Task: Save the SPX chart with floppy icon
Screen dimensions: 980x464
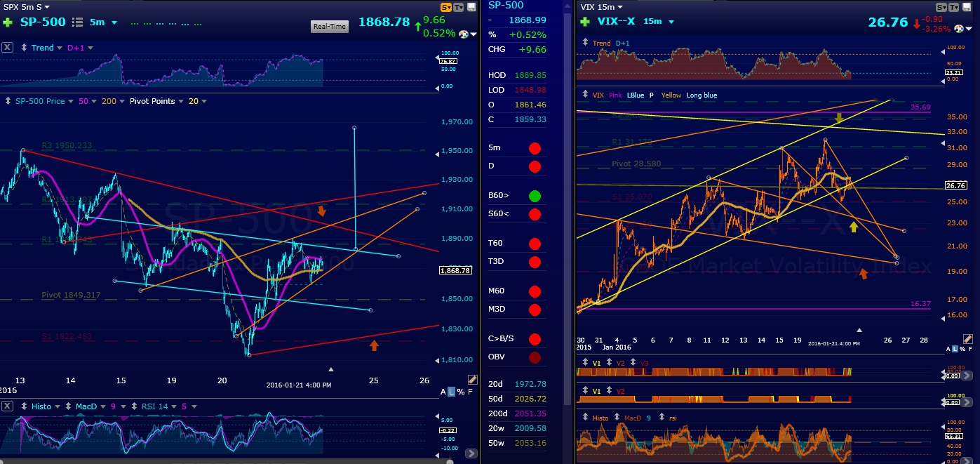Action: (x=471, y=7)
